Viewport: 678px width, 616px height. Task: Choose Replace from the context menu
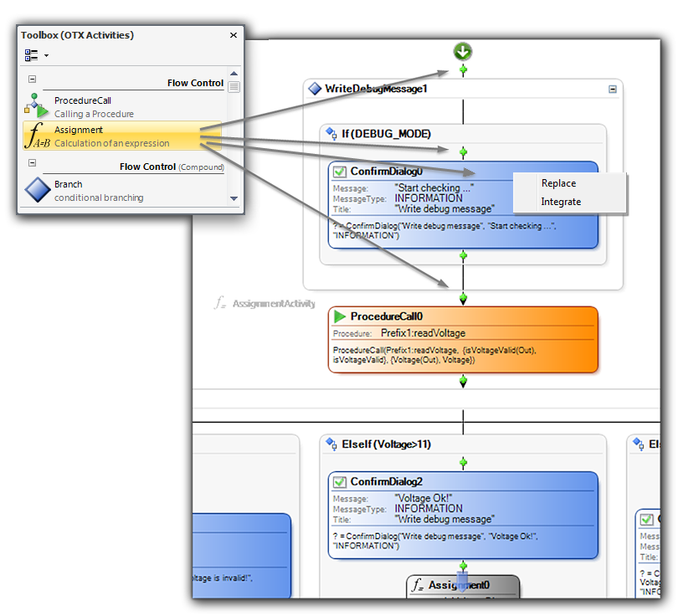tap(558, 183)
